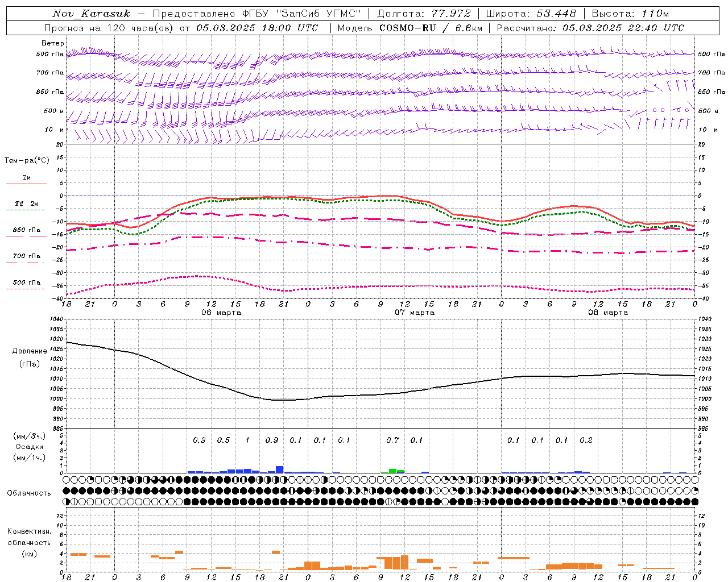Select the Конвективн. panel label
This screenshot has height=582, width=728.
pos(30,531)
